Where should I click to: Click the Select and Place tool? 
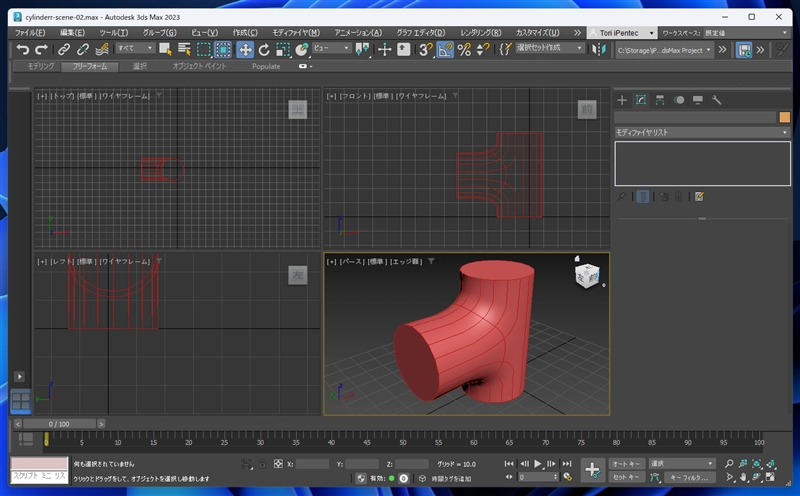pos(302,49)
